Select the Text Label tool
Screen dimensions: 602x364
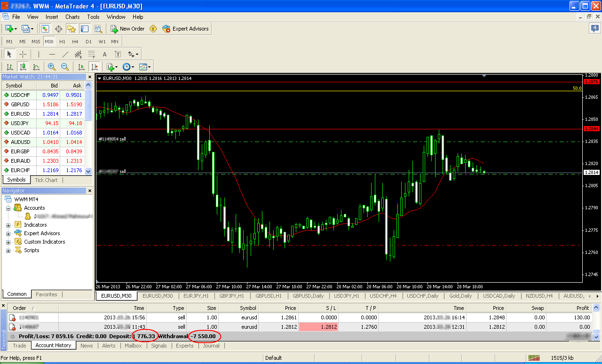point(118,54)
